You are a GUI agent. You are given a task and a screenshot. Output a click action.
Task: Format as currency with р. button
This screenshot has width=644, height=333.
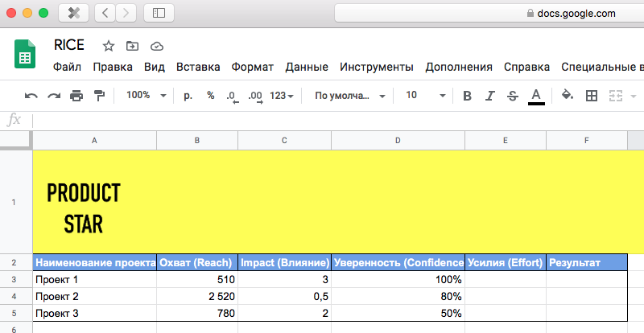[x=188, y=96]
